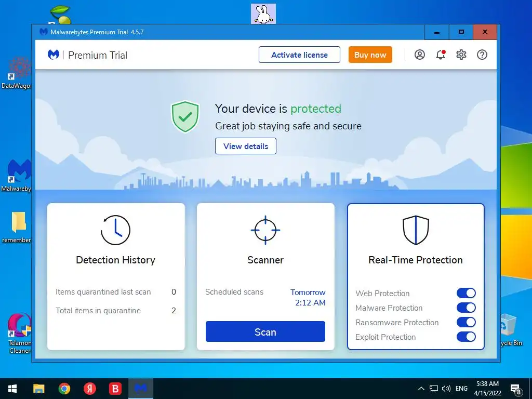
Task: Open the notifications bell icon
Action: [441, 55]
